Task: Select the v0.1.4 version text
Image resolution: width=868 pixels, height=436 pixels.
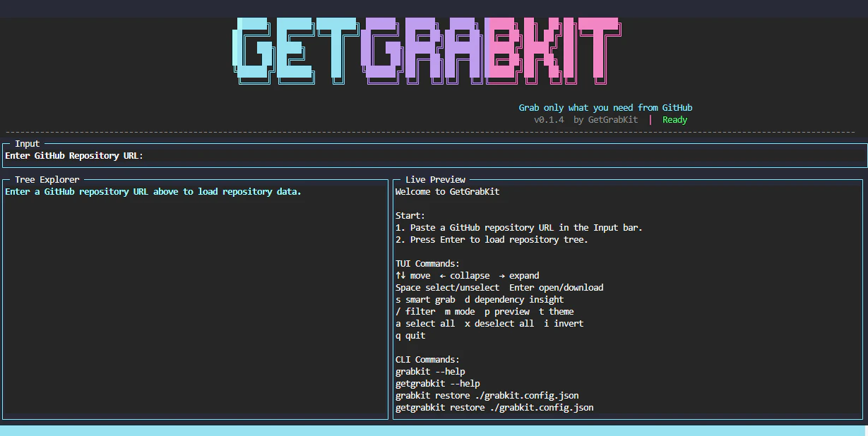Action: click(x=549, y=120)
